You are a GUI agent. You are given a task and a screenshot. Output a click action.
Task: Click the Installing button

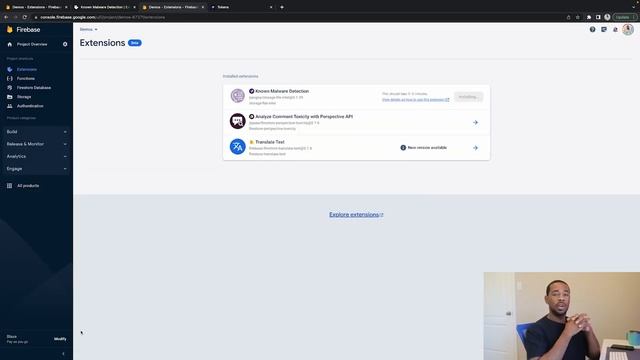[468, 97]
